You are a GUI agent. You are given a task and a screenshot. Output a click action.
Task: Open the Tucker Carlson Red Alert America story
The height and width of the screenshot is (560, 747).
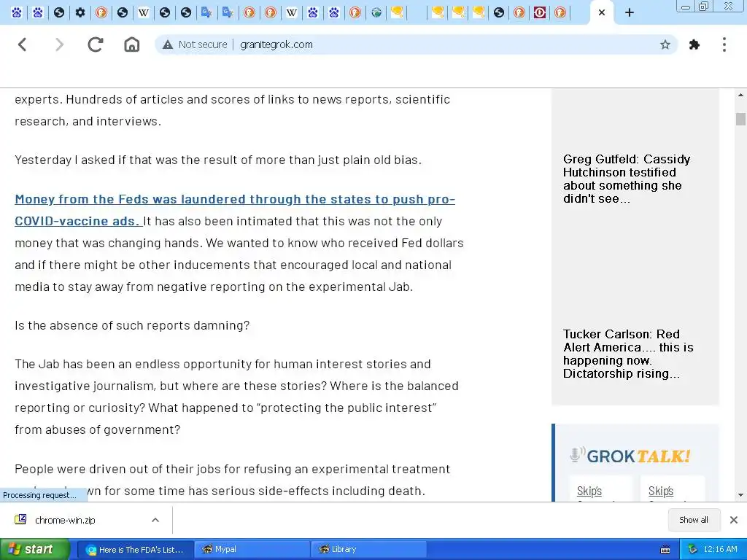(628, 354)
